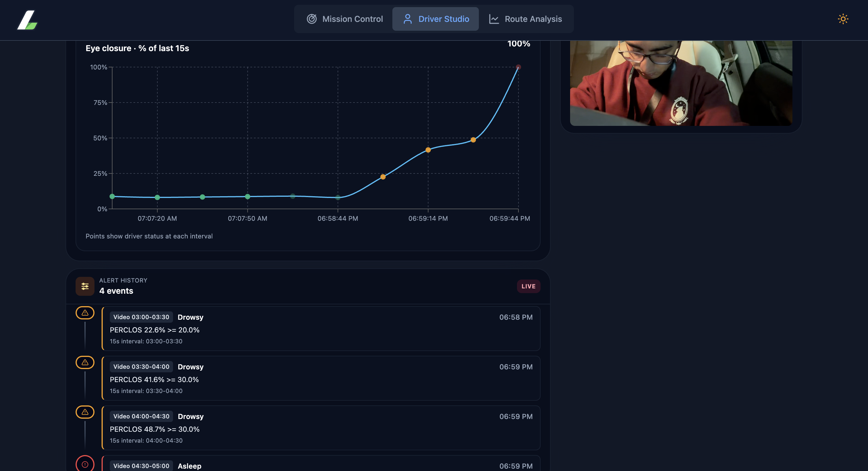Click the Mission Control target icon
Viewport: 868px width, 471px height.
[x=312, y=19]
